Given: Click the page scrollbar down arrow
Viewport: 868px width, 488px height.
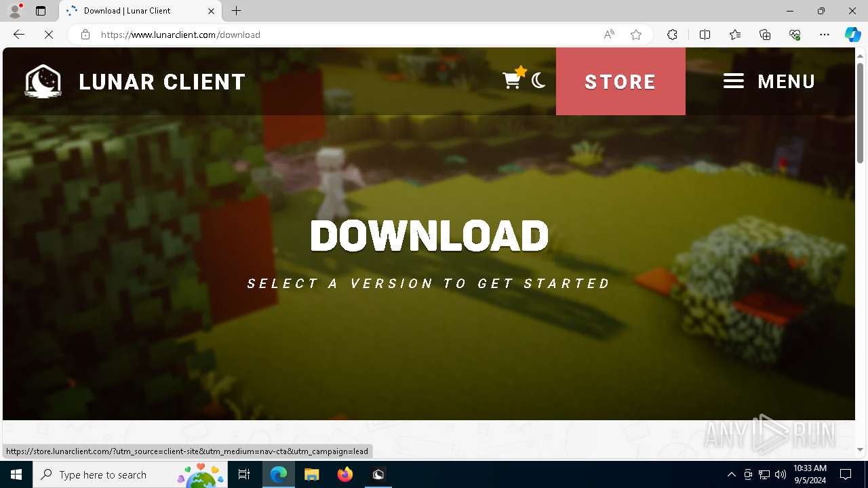Looking at the screenshot, I should [860, 449].
